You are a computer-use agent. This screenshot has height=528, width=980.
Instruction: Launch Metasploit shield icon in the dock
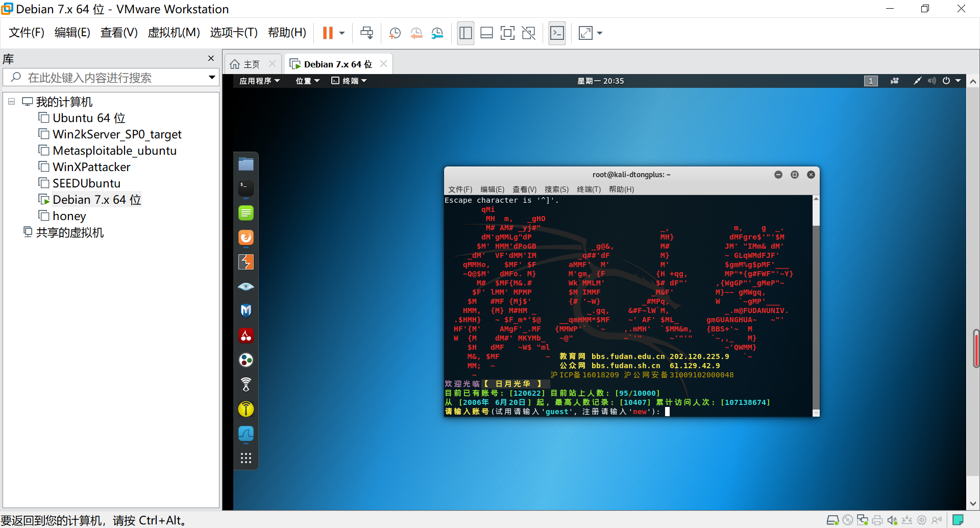click(x=246, y=311)
